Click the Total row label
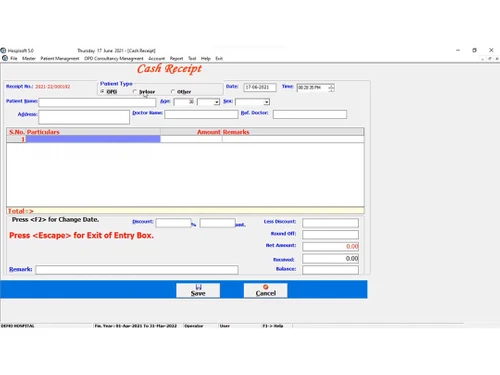Screen dimensions: 500x375 20,211
